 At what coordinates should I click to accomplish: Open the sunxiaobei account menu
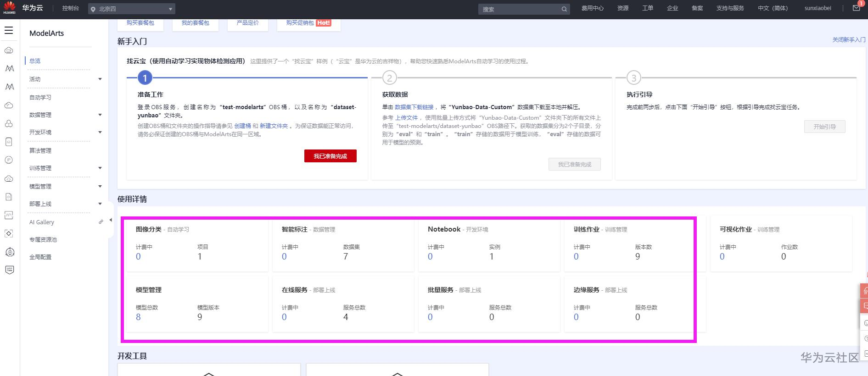tap(818, 8)
